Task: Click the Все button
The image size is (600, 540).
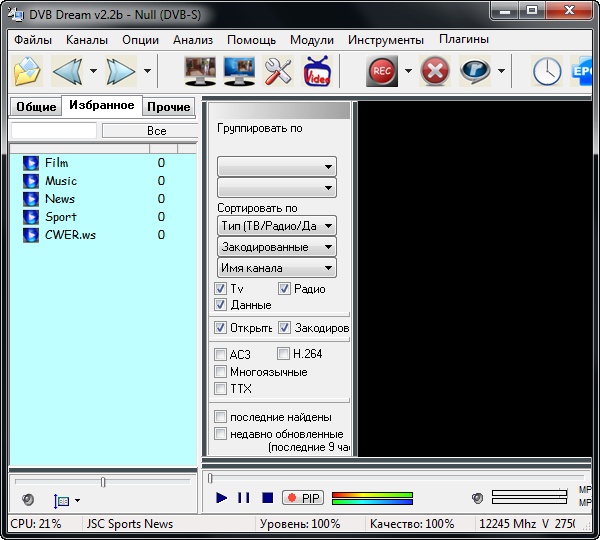Action: point(155,131)
